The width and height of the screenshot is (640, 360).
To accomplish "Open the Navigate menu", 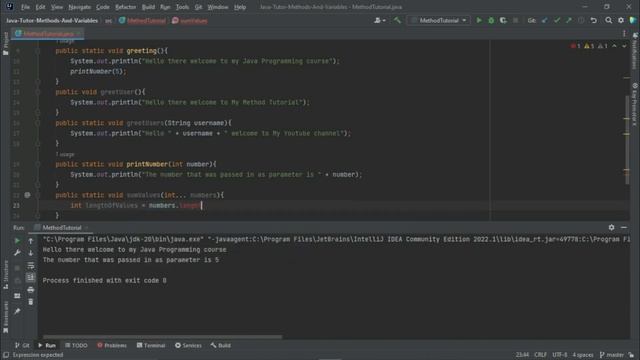I will point(80,7).
